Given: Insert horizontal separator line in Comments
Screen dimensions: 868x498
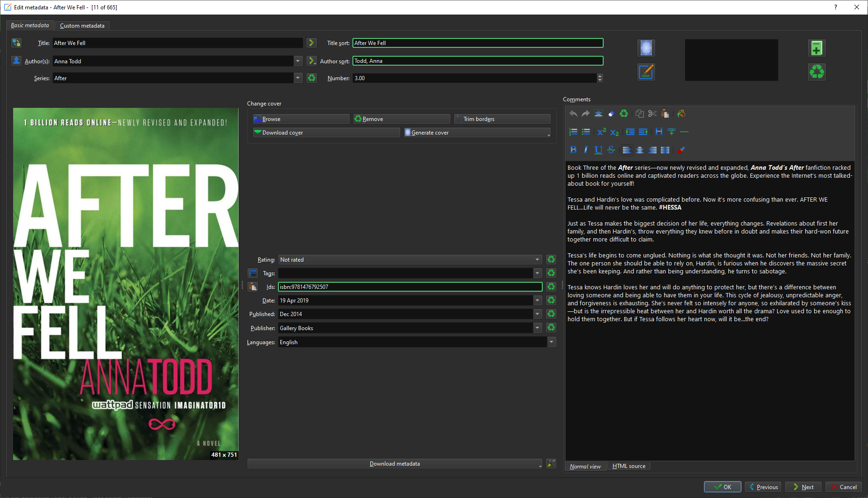Looking at the screenshot, I should click(x=684, y=132).
